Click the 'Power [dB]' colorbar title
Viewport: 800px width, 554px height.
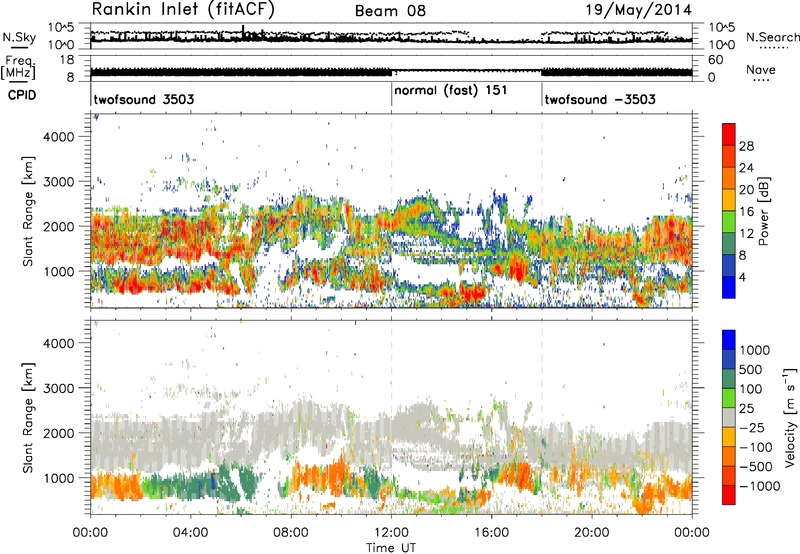pyautogui.click(x=763, y=211)
